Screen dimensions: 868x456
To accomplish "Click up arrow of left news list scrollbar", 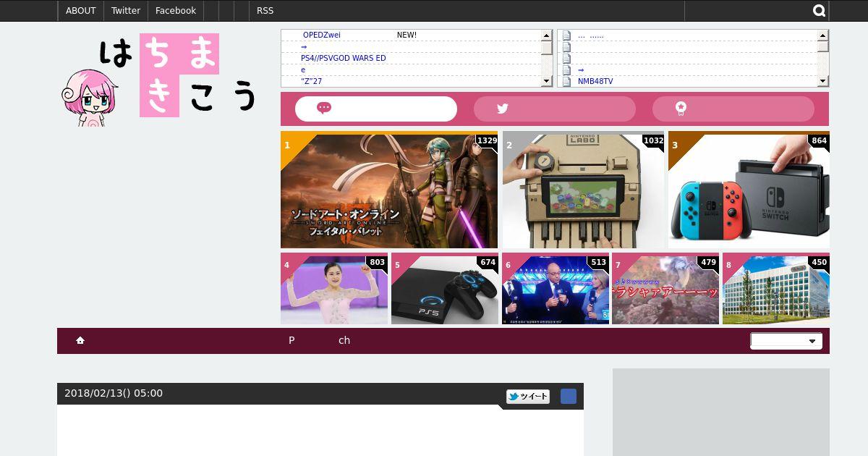I will click(547, 35).
